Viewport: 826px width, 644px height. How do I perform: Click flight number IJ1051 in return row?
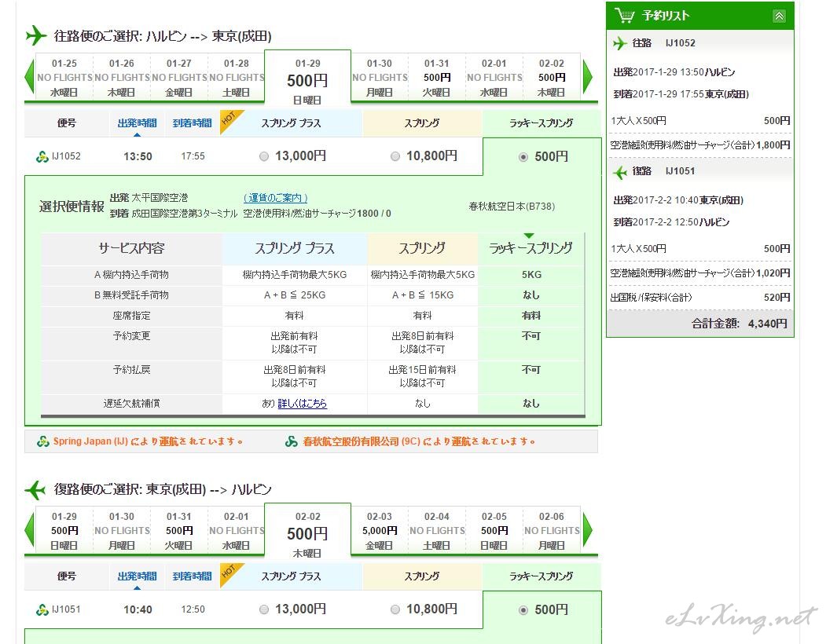coord(66,609)
